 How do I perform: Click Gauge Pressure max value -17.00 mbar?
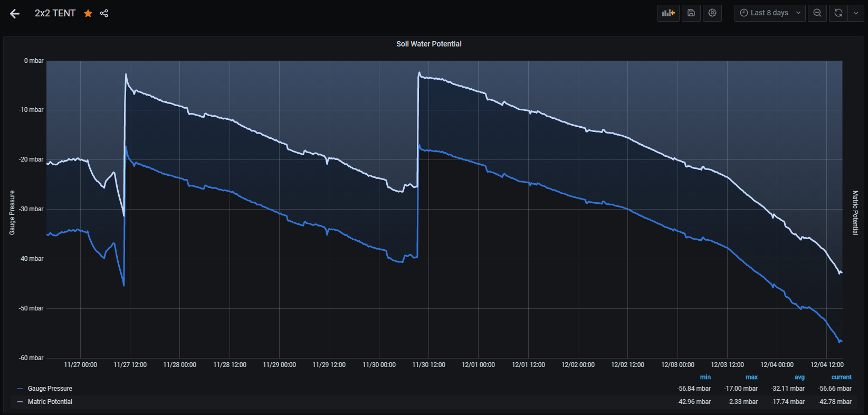[x=741, y=389]
